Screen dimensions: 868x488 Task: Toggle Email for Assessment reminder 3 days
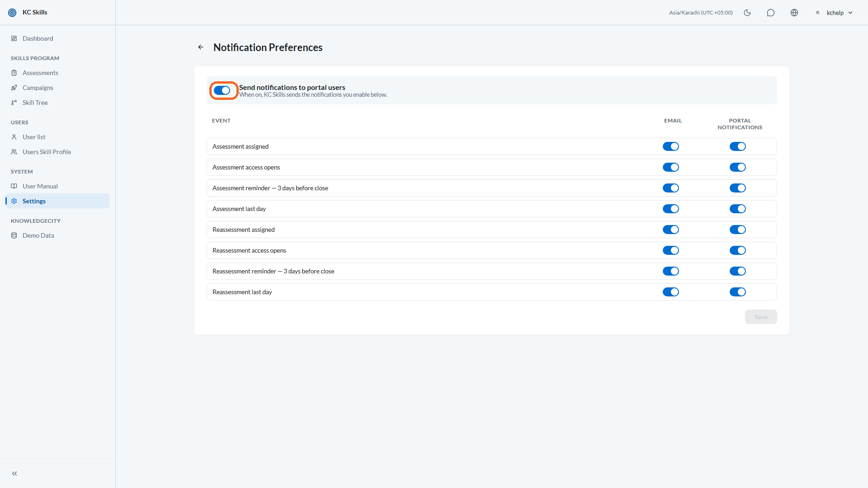click(671, 188)
